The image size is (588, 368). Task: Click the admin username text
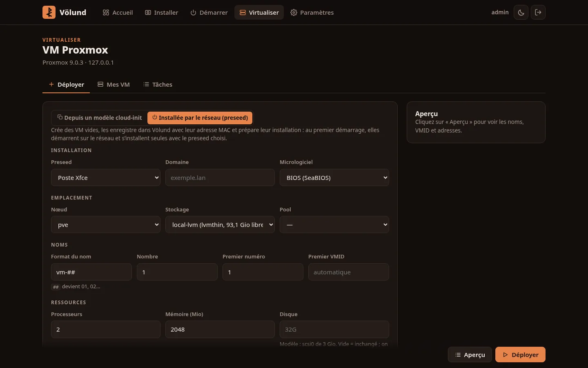click(500, 12)
